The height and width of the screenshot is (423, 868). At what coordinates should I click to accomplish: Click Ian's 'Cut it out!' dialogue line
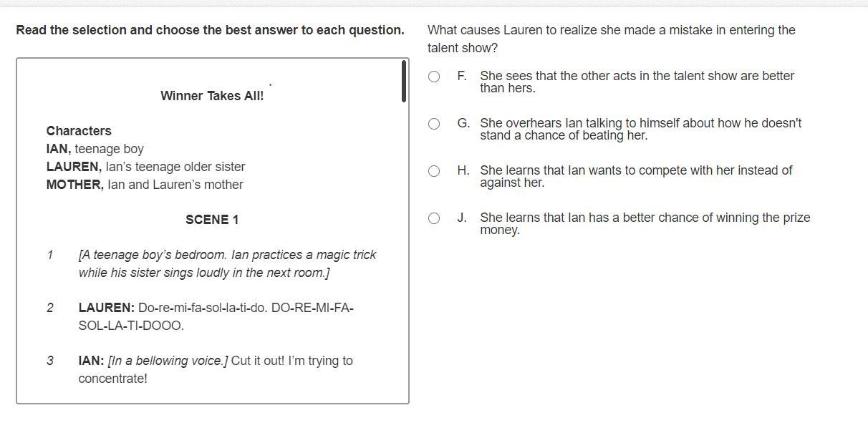tap(216, 369)
